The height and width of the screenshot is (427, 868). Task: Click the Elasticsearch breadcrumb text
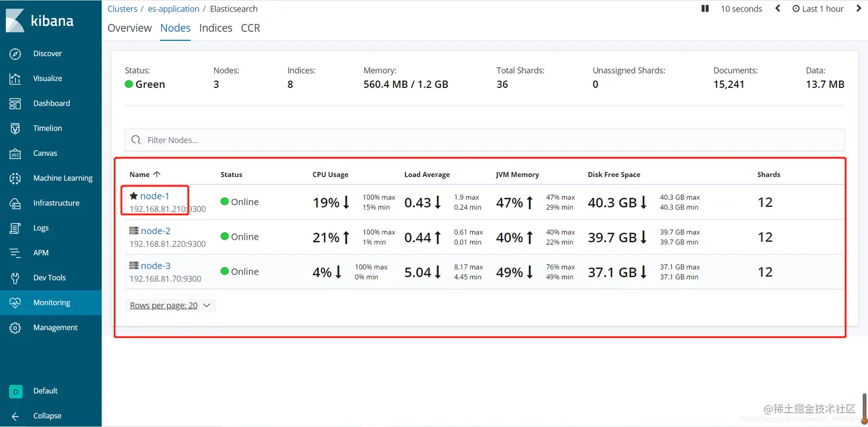[234, 9]
